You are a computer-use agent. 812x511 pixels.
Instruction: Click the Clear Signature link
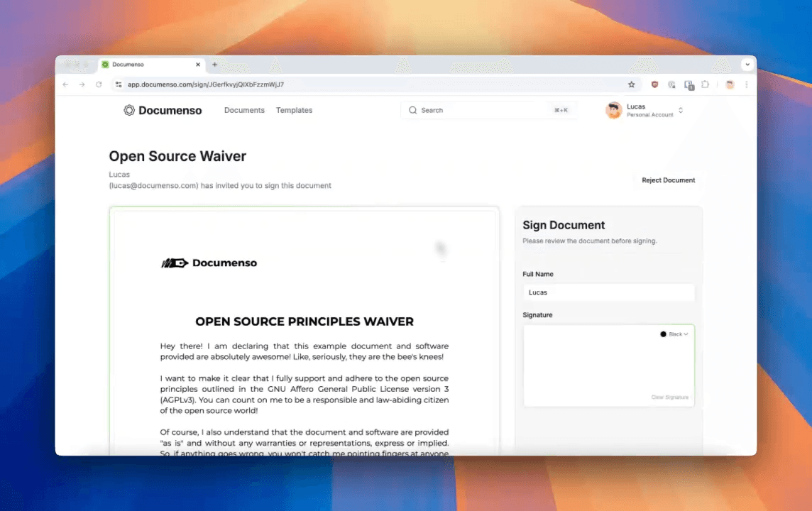[669, 397]
